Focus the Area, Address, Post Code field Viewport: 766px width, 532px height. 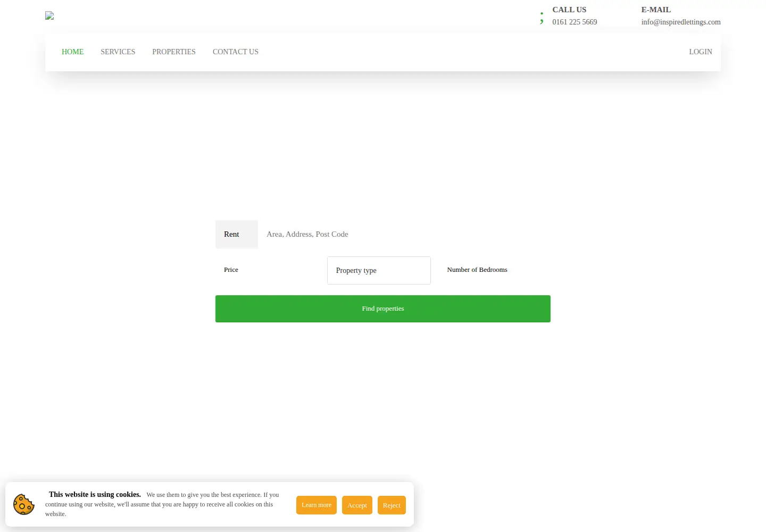pyautogui.click(x=404, y=234)
